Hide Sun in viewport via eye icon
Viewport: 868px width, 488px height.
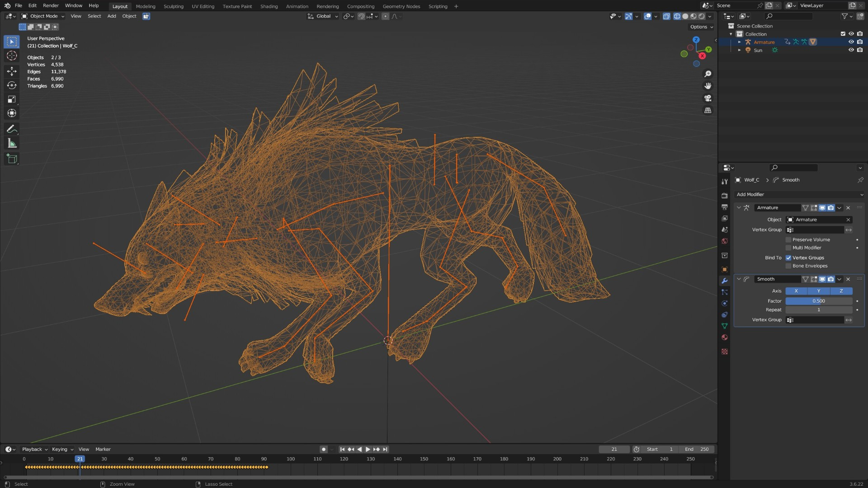pos(851,50)
